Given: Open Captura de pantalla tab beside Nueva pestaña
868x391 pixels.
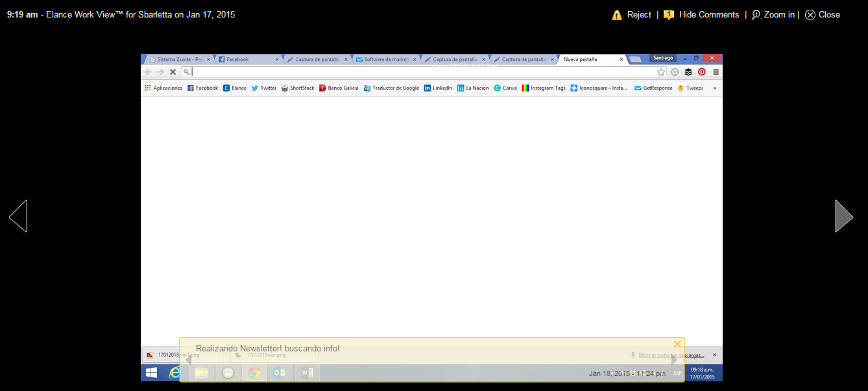Looking at the screenshot, I should click(523, 59).
